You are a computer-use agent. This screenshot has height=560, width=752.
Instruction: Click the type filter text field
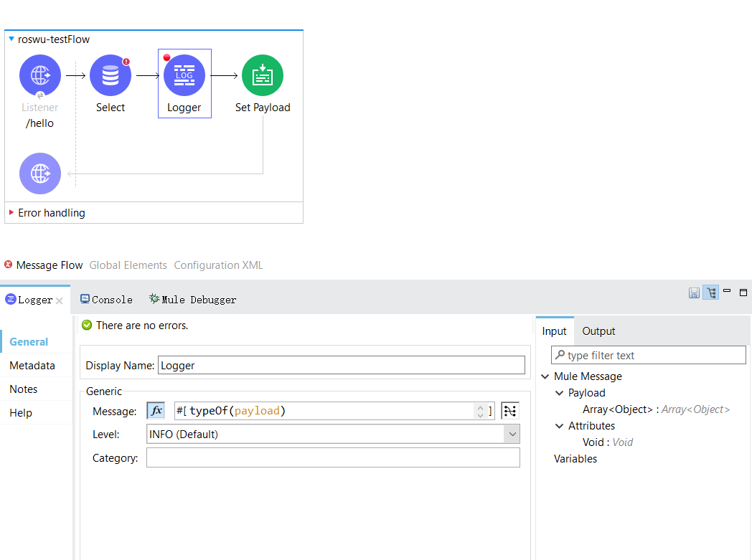coord(649,355)
